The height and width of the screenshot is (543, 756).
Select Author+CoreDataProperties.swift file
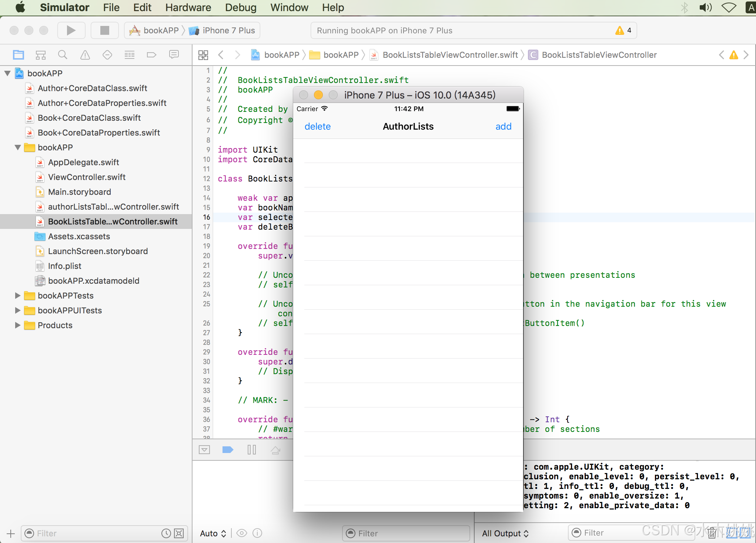coord(102,103)
